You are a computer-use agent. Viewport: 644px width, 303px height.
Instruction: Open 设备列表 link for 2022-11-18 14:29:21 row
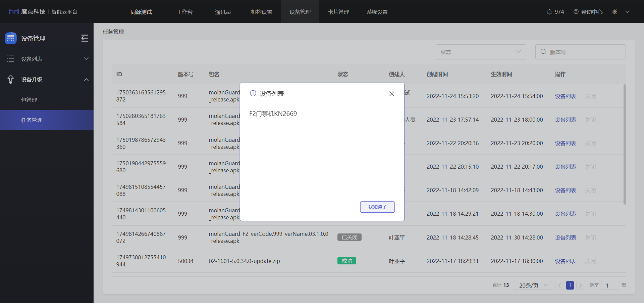pos(566,214)
